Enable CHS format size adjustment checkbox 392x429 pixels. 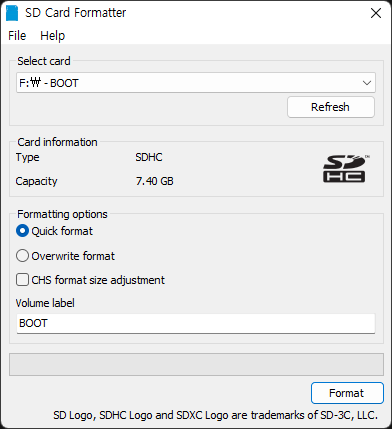(22, 280)
